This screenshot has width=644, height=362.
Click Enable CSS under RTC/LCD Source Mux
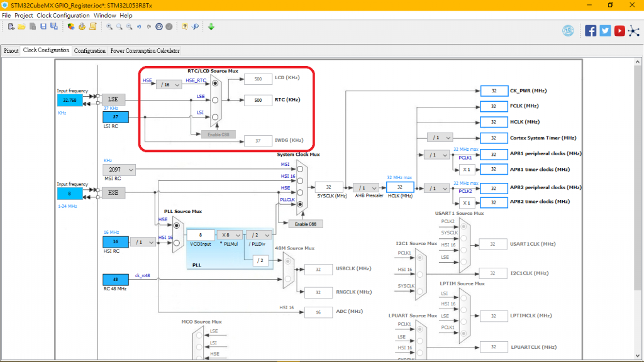coord(218,134)
